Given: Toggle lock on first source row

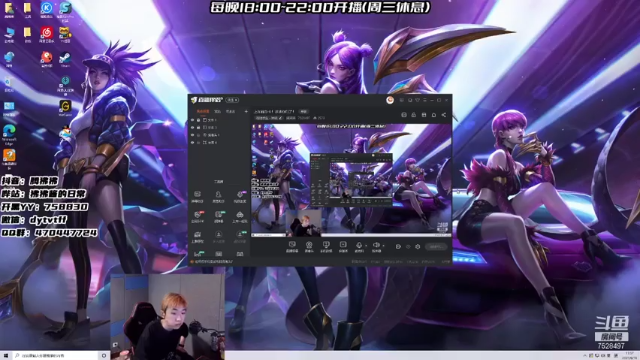Looking at the screenshot, I should point(199,120).
